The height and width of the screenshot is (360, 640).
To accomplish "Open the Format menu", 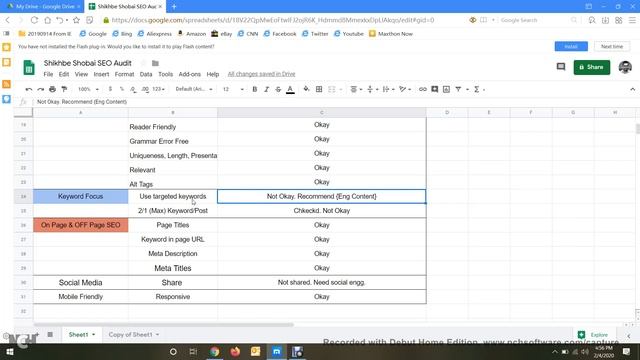I will pos(124,74).
